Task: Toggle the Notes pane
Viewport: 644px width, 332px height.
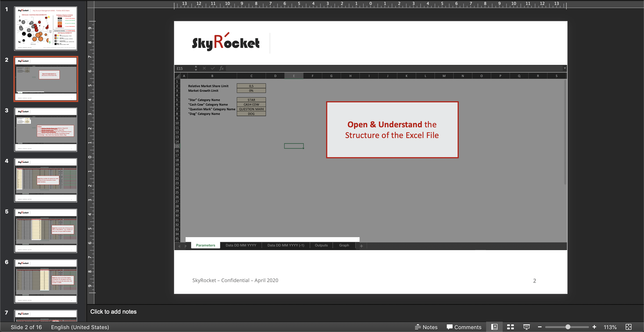Action: [x=426, y=327]
